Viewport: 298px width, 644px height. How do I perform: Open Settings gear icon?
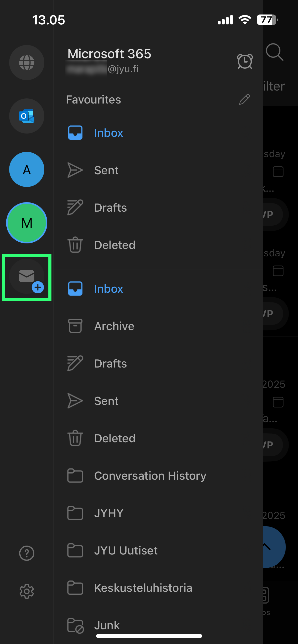point(27,591)
